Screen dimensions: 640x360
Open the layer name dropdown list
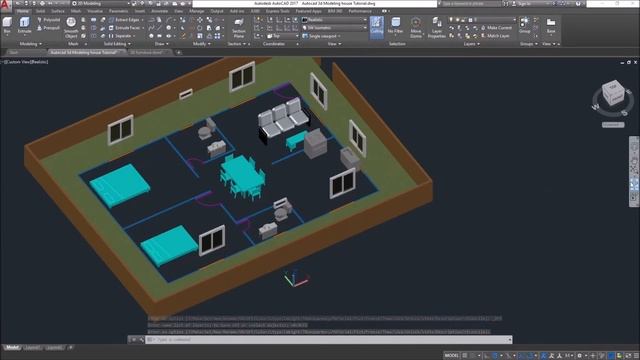pos(482,20)
